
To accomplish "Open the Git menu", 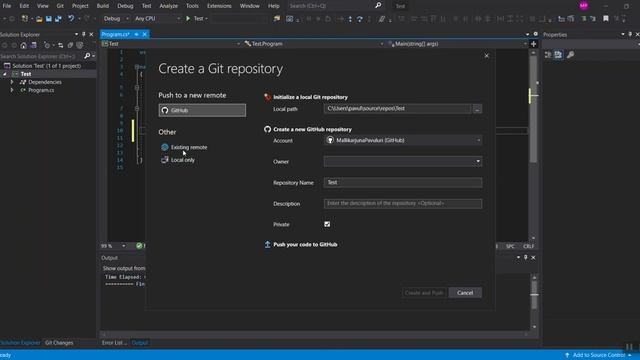I will (x=60, y=6).
